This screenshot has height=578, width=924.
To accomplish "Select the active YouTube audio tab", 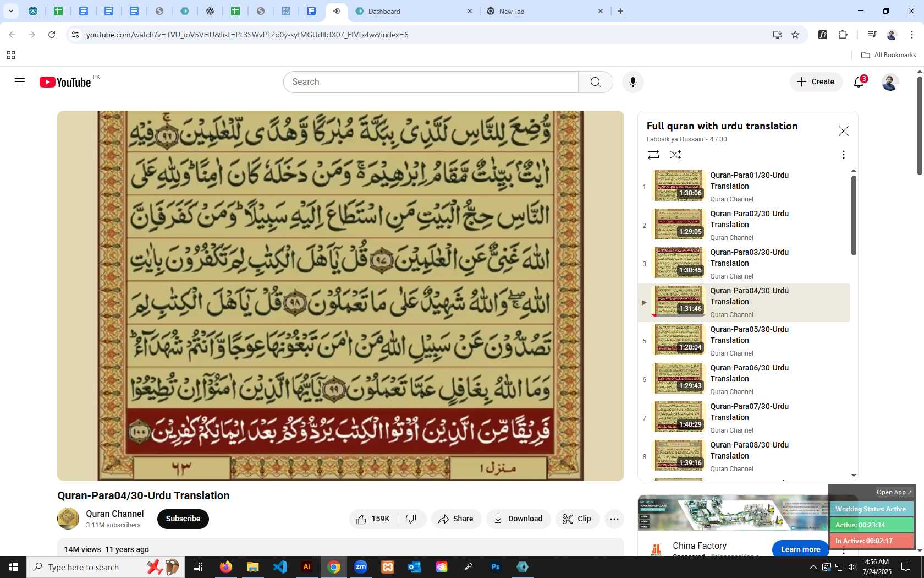I will pyautogui.click(x=337, y=11).
